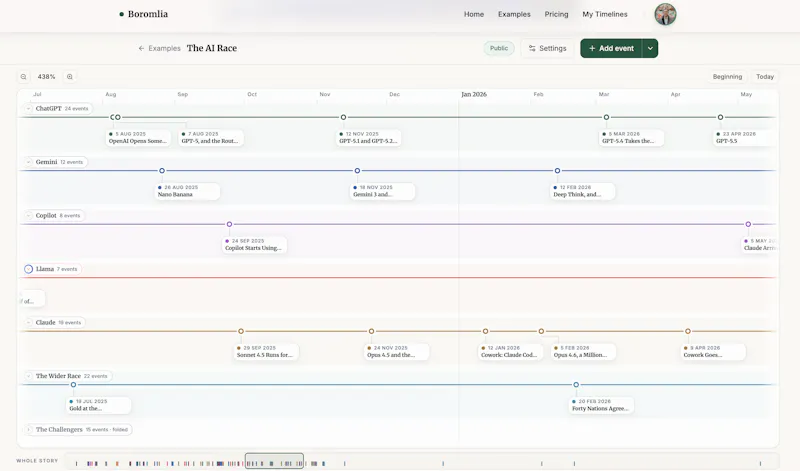Click the 438% zoom level value
The width and height of the screenshot is (800, 471).
click(x=46, y=77)
